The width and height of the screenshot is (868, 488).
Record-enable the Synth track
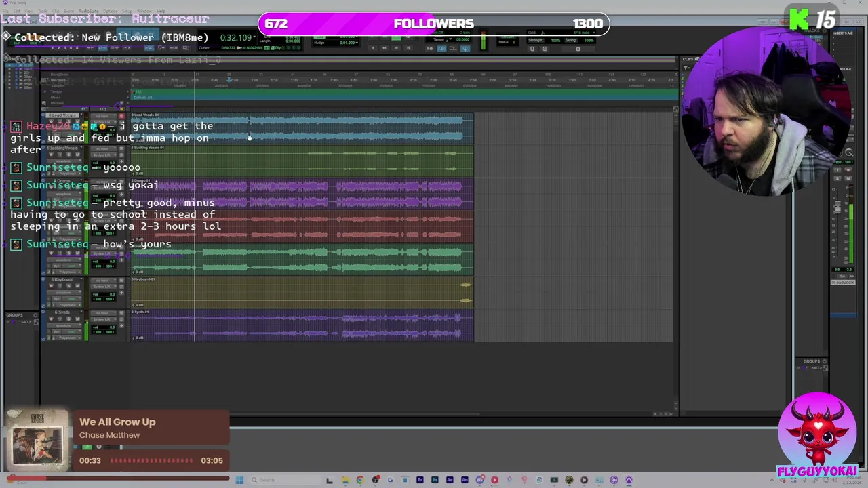[51, 319]
